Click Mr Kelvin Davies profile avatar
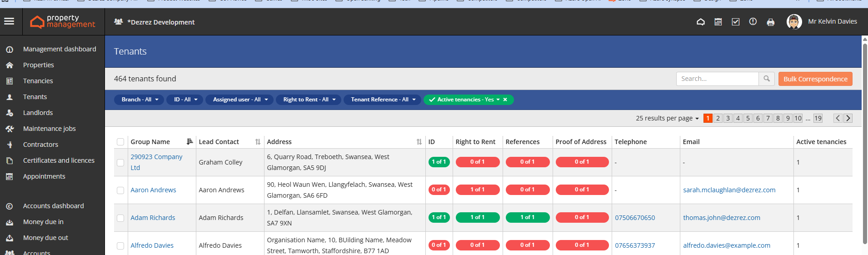This screenshot has width=868, height=255. tap(794, 22)
